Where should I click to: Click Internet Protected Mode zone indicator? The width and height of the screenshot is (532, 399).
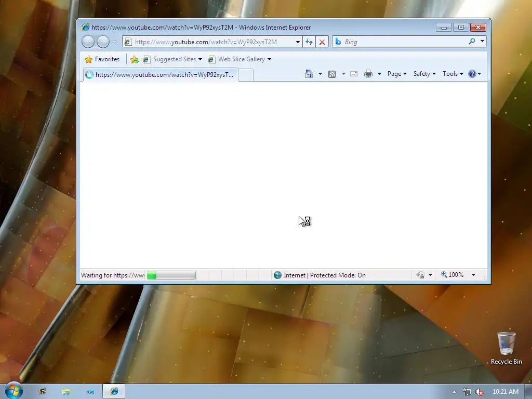coord(320,275)
